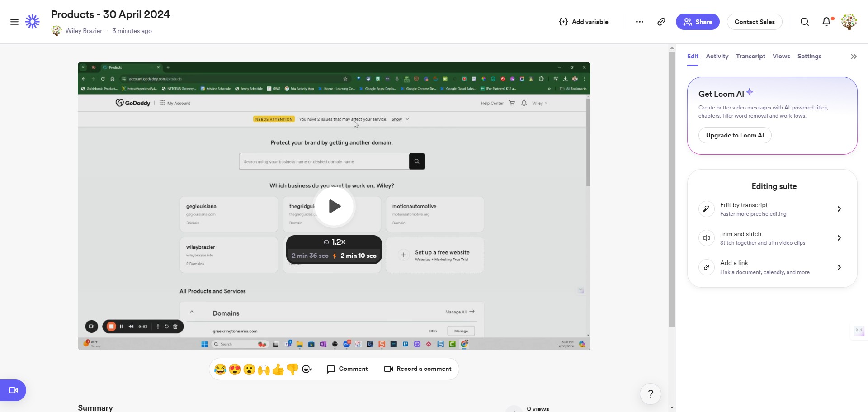
Task: Click the Loom logo icon
Action: pos(33,22)
